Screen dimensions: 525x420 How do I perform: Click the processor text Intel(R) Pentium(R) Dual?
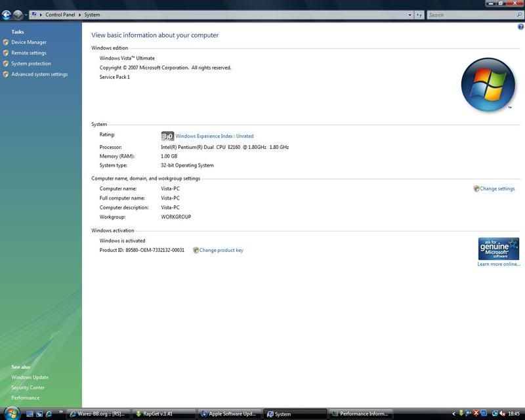click(224, 147)
